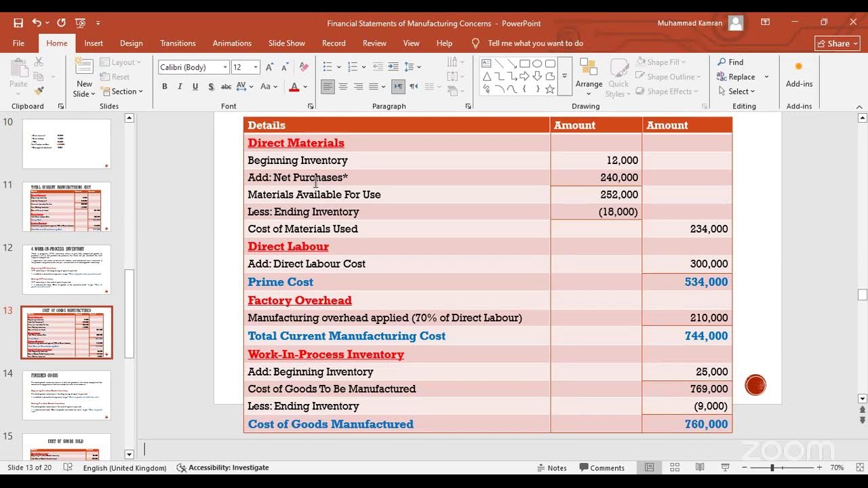Switch to Normal view
The width and height of the screenshot is (868, 488).
650,468
